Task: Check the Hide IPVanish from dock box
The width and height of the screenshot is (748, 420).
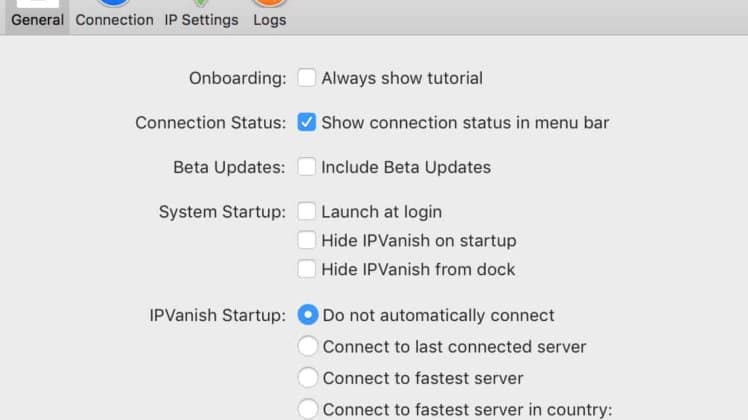Action: coord(306,269)
